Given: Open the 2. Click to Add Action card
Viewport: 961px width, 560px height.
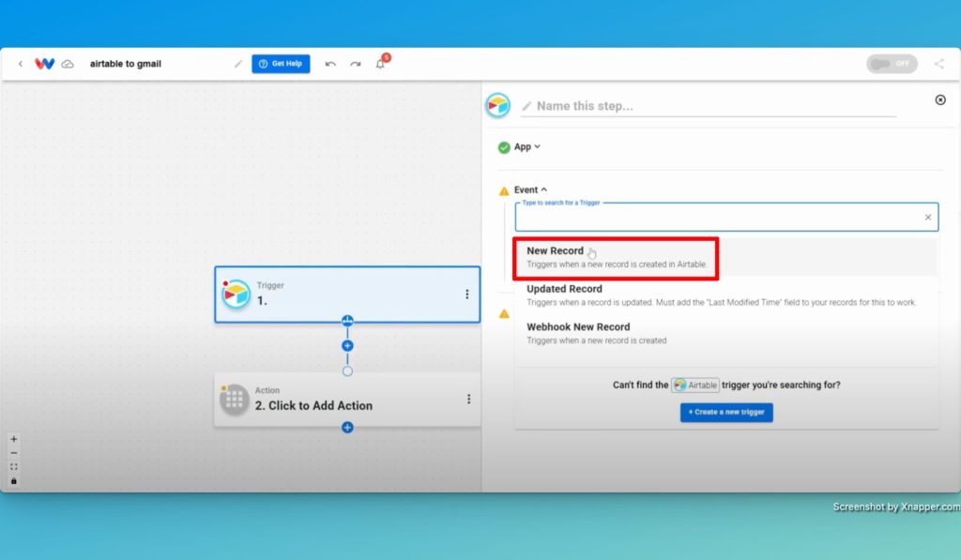Looking at the screenshot, I should tap(347, 399).
